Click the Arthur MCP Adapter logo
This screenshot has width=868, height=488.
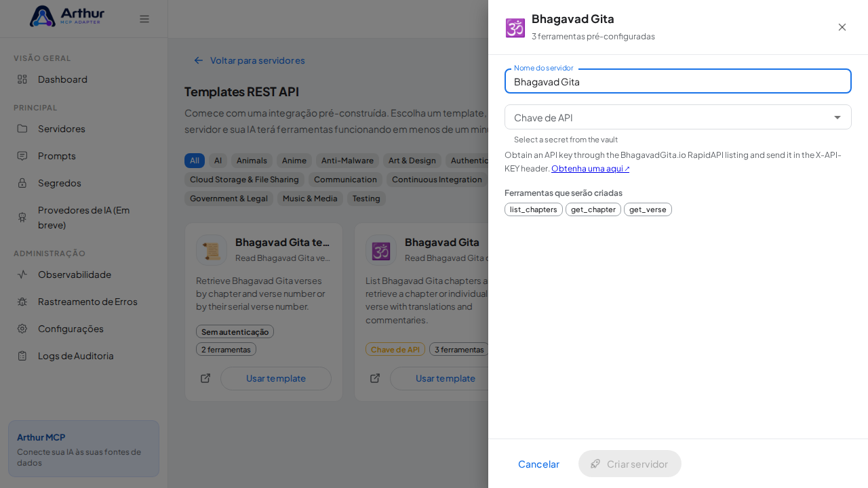[67, 16]
